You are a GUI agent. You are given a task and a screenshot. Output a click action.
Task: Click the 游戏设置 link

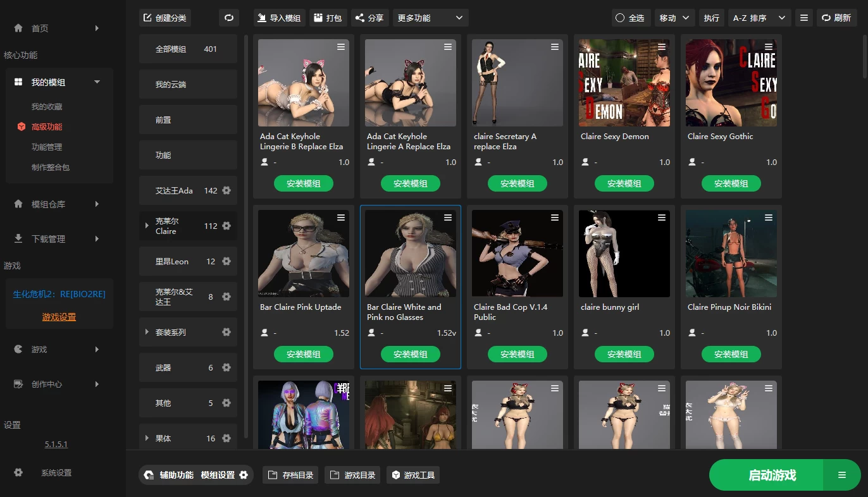[59, 317]
